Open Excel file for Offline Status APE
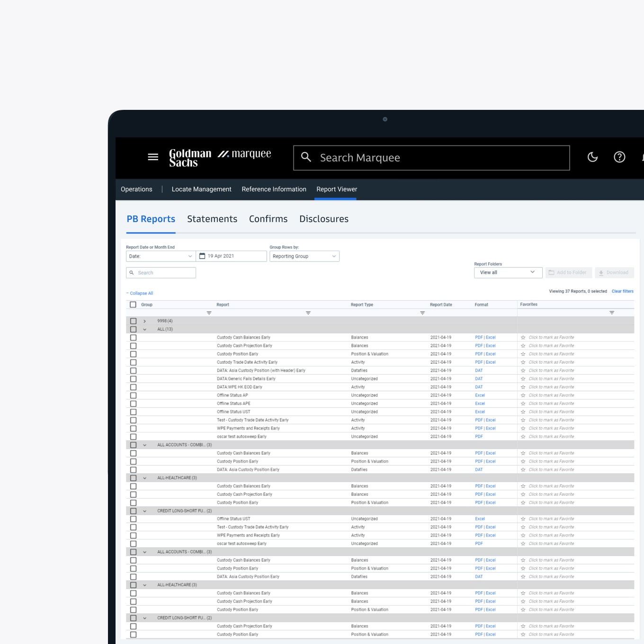 pos(480,404)
